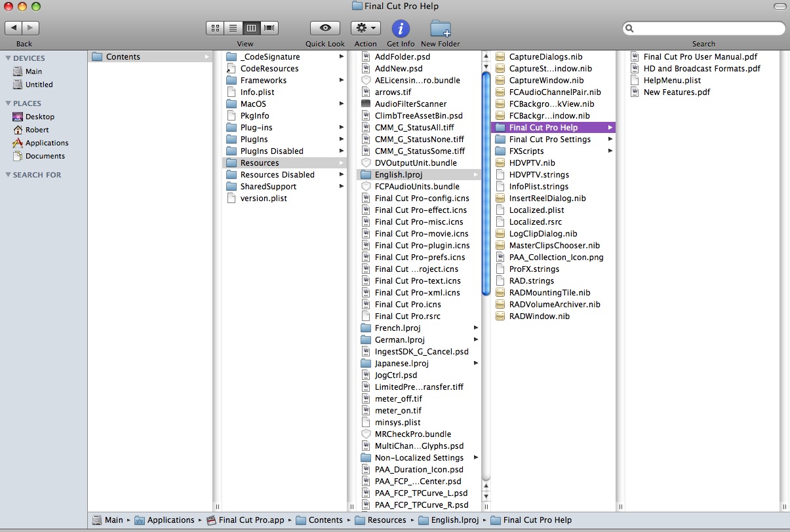
Task: Expand the French.lproj folder arrow
Action: click(476, 328)
